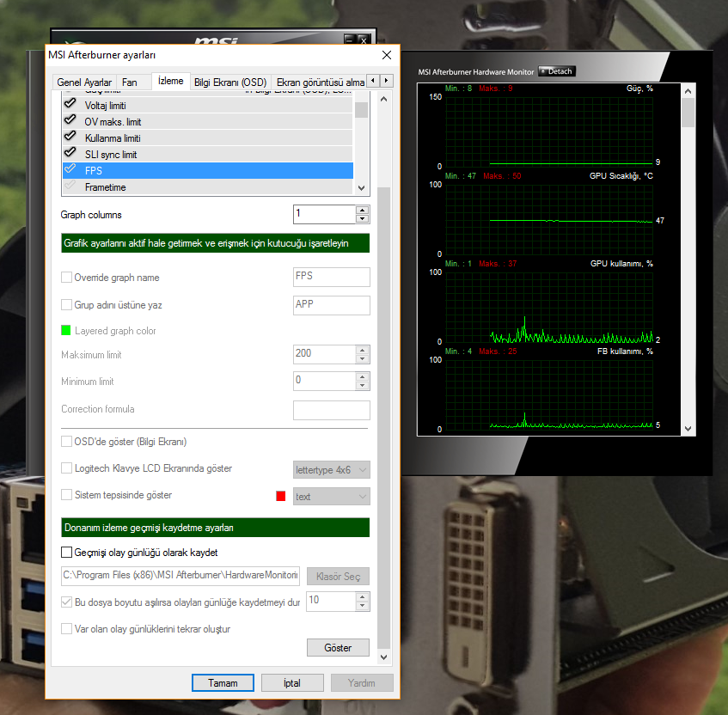This screenshot has height=715, width=728.
Task: Detach the Hardware Monitor window
Action: [x=557, y=71]
